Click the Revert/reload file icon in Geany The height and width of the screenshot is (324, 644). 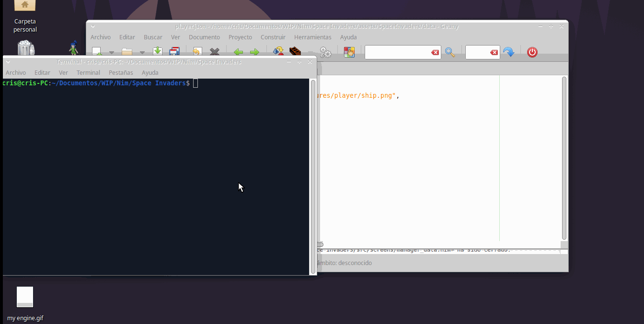tap(197, 51)
